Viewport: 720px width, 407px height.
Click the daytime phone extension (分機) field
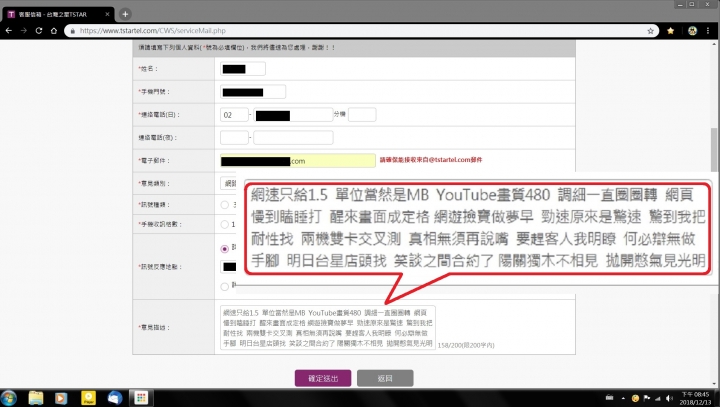tap(362, 114)
